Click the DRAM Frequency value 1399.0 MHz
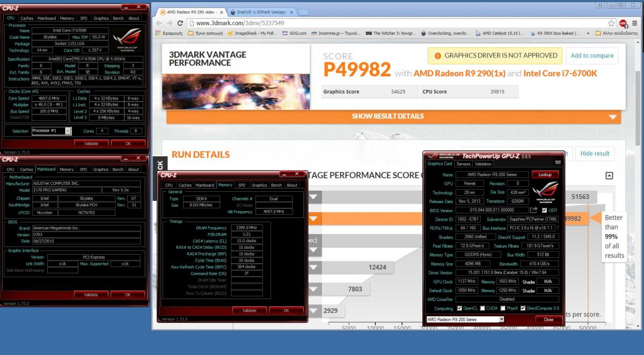The width and height of the screenshot is (644, 355). [246, 228]
